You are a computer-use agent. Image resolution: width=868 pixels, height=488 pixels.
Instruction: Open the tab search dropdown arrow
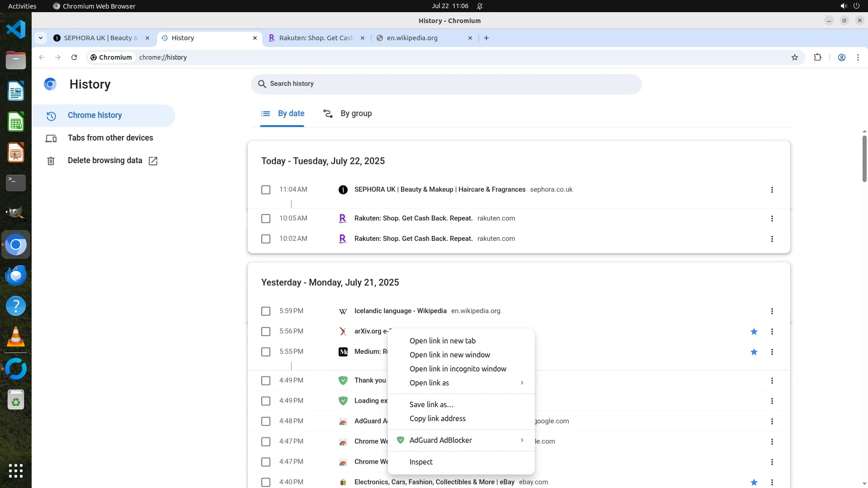41,38
